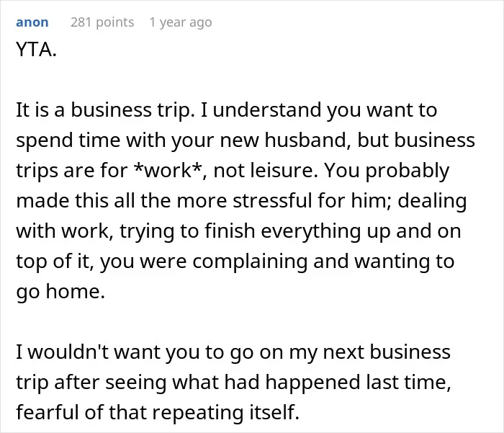The height and width of the screenshot is (433, 504).
Task: Click the words "You probably"
Action: point(387,171)
